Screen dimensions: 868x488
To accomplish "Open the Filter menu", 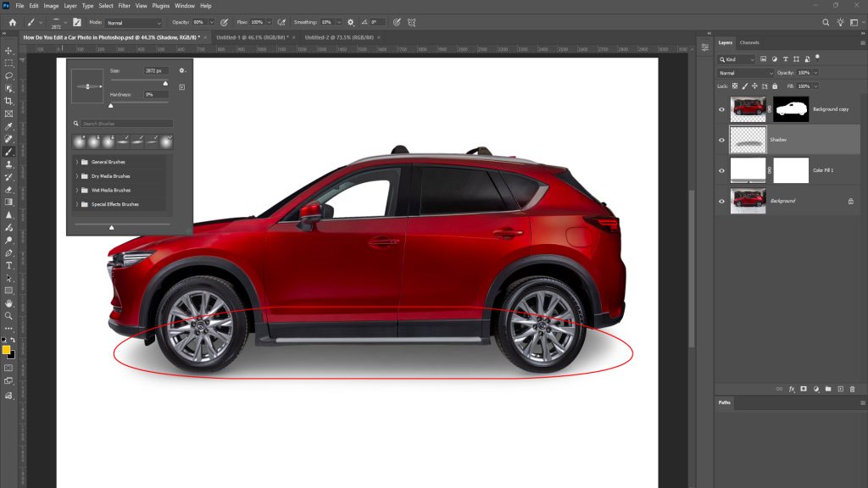I will [124, 5].
